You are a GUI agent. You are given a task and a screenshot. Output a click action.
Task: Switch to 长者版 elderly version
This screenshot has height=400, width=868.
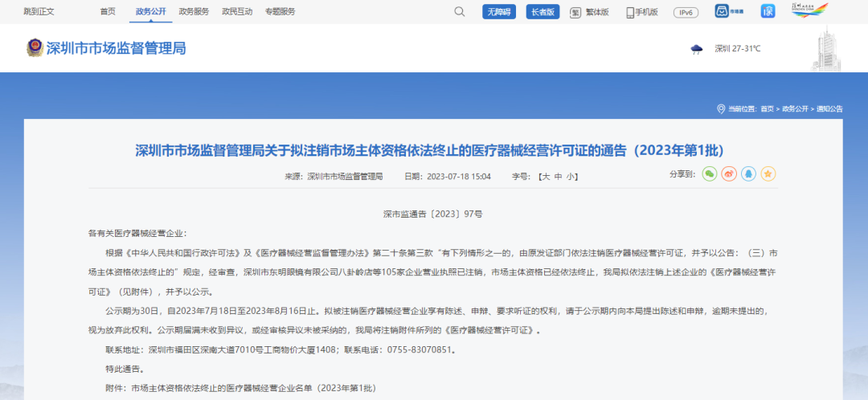(542, 12)
